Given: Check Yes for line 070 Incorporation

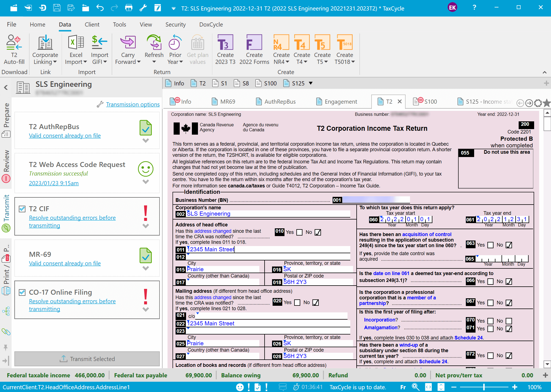Looking at the screenshot, I should [490, 321].
